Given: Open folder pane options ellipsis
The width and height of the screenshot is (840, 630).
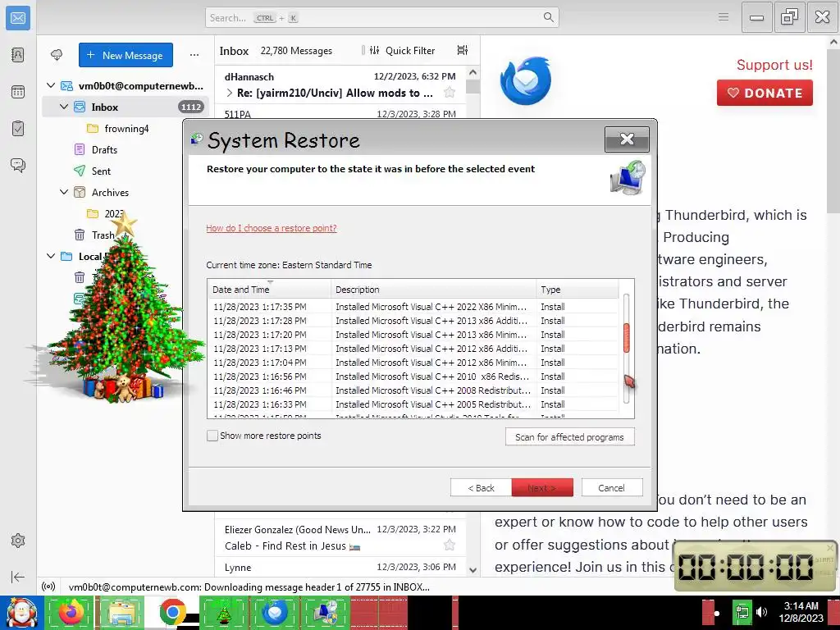Looking at the screenshot, I should pyautogui.click(x=194, y=55).
